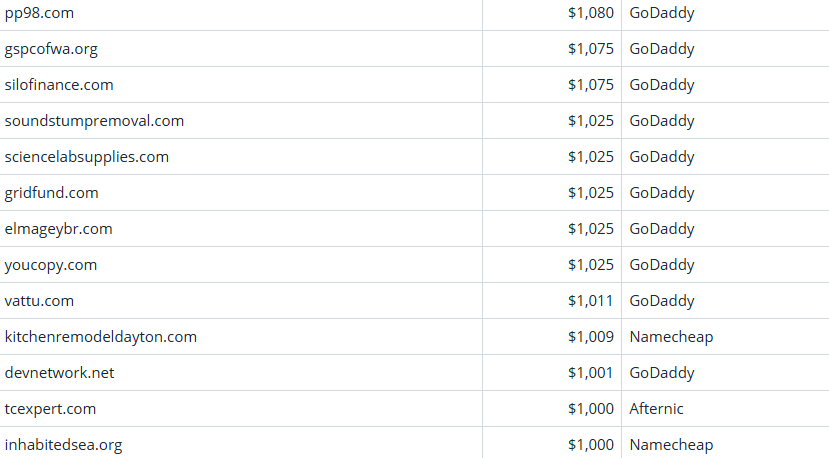This screenshot has height=458, width=829.
Task: Open sciencelabsupplies.com domain row
Action: (87, 157)
